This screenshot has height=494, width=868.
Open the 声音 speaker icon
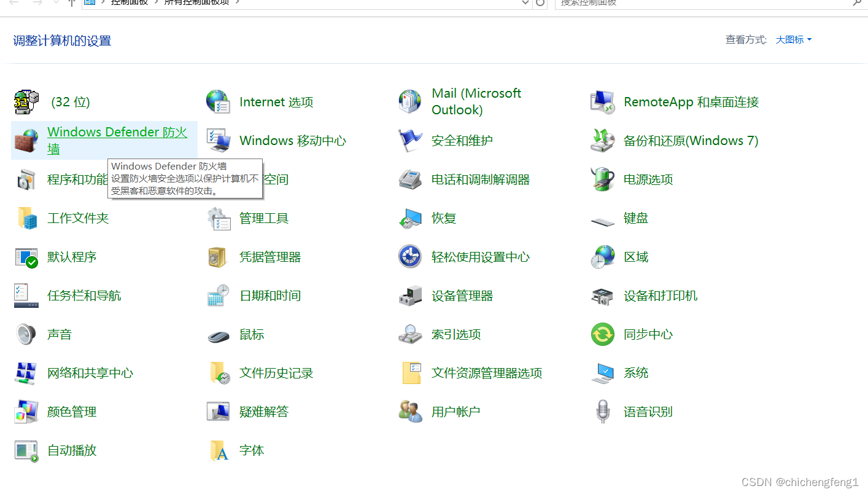[26, 334]
